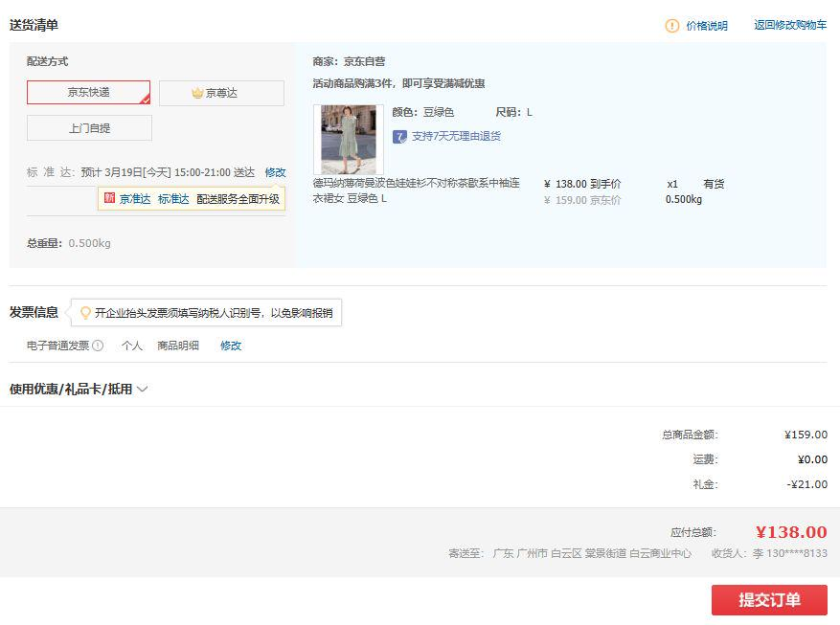
Task: Open the 德玛纳 dress product title
Action: tap(417, 190)
